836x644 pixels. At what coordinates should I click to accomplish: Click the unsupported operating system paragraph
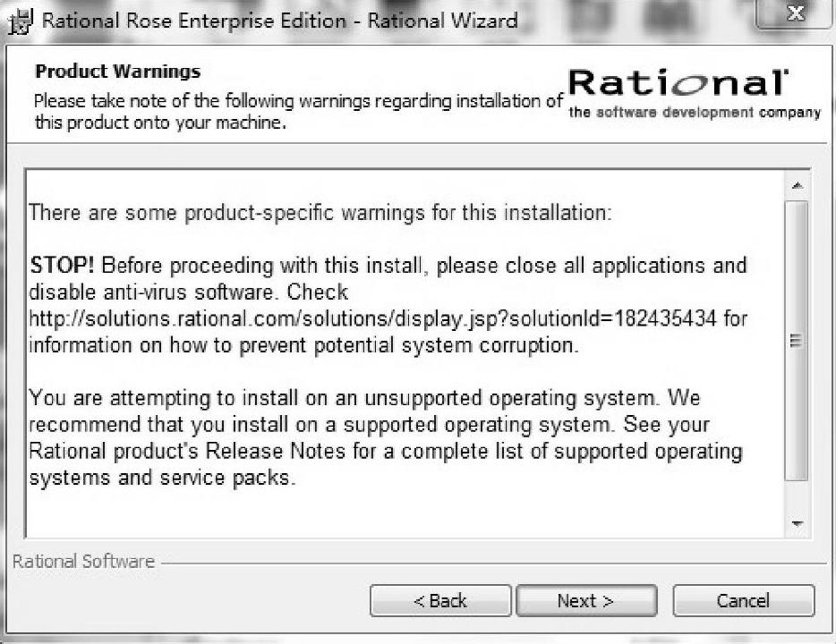pyautogui.click(x=386, y=438)
